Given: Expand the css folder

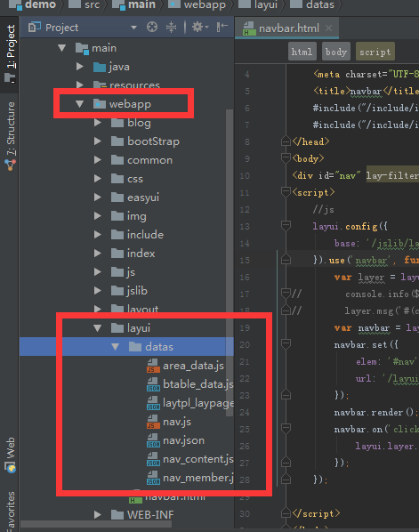Looking at the screenshot, I should pyautogui.click(x=98, y=179).
